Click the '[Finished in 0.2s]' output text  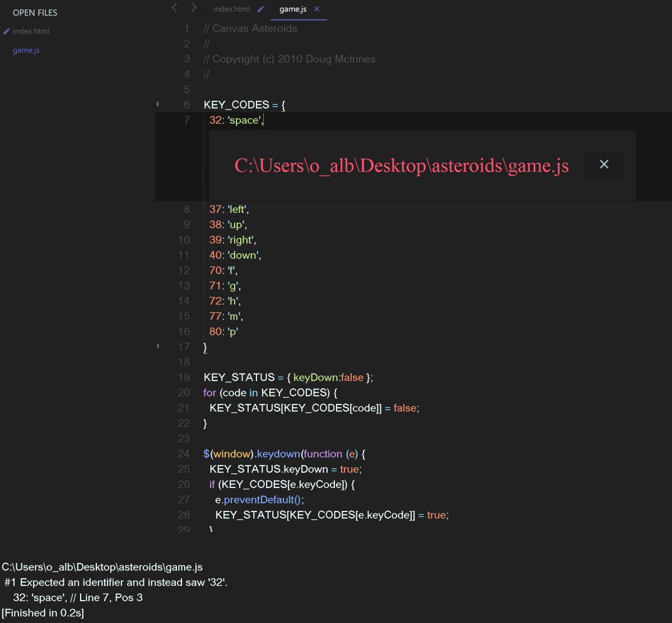(43, 613)
